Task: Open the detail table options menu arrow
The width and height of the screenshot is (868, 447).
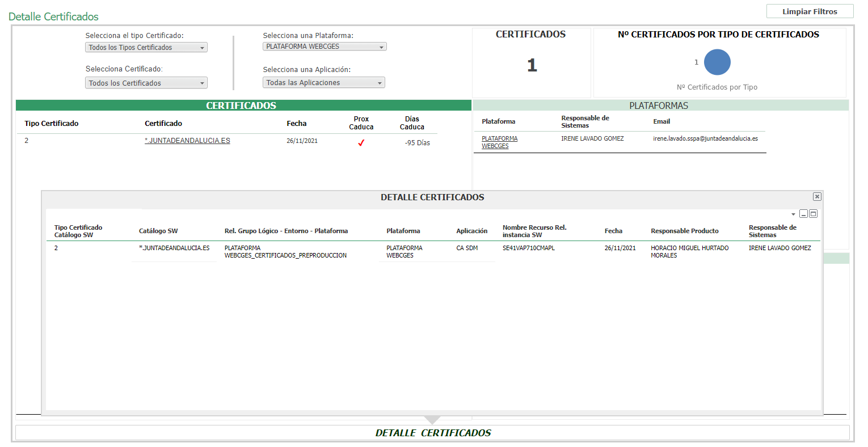Action: (x=793, y=214)
